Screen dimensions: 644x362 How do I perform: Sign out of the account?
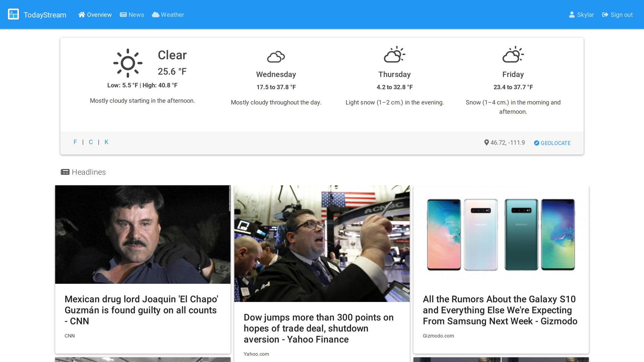pyautogui.click(x=618, y=15)
